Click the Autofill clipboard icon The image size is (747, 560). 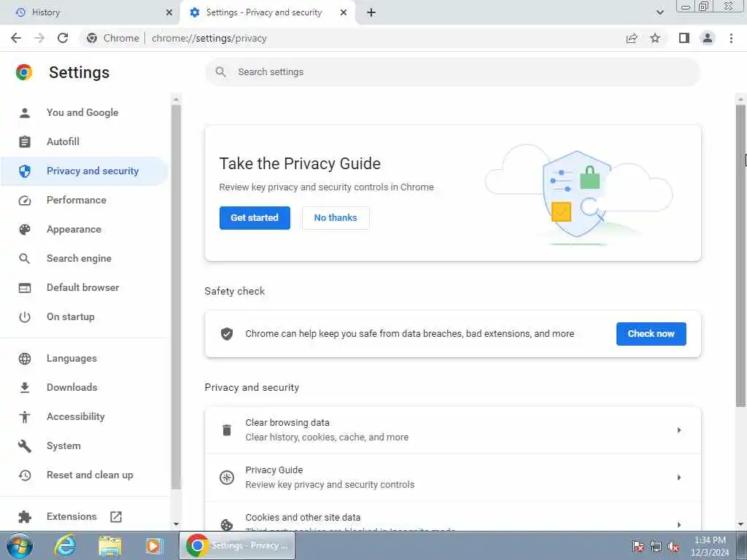[25, 142]
